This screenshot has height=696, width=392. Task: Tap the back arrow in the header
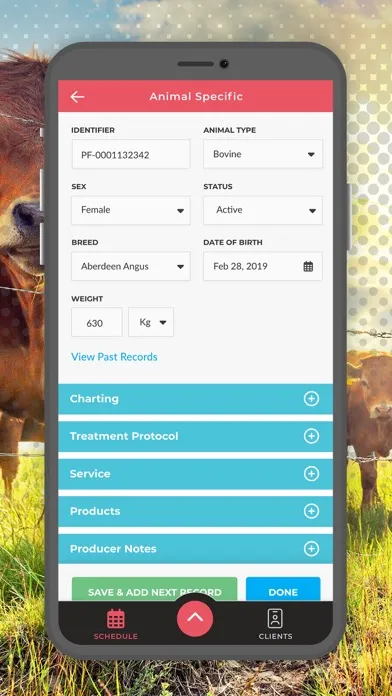(77, 97)
